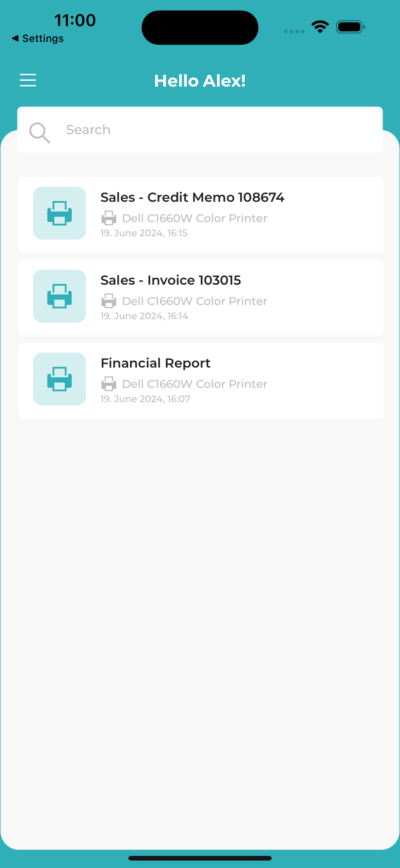Screen dimensions: 400x868
Task: Focus the Search input field
Action: click(200, 130)
